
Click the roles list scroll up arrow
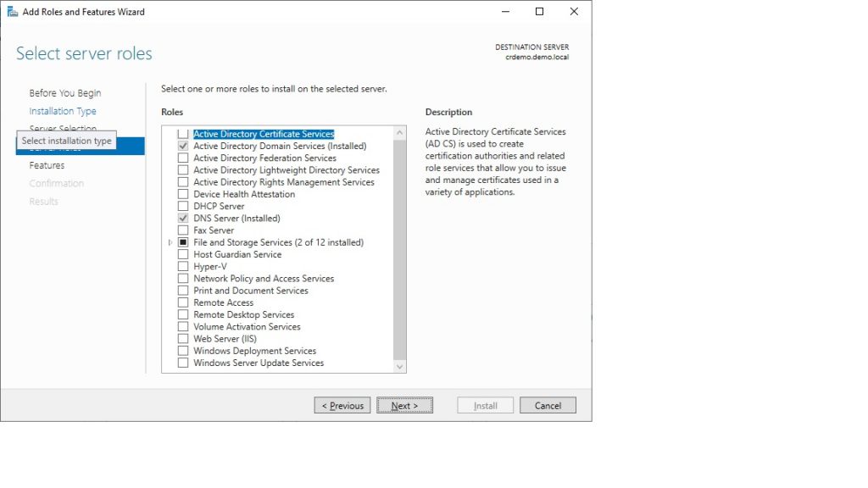[x=400, y=133]
